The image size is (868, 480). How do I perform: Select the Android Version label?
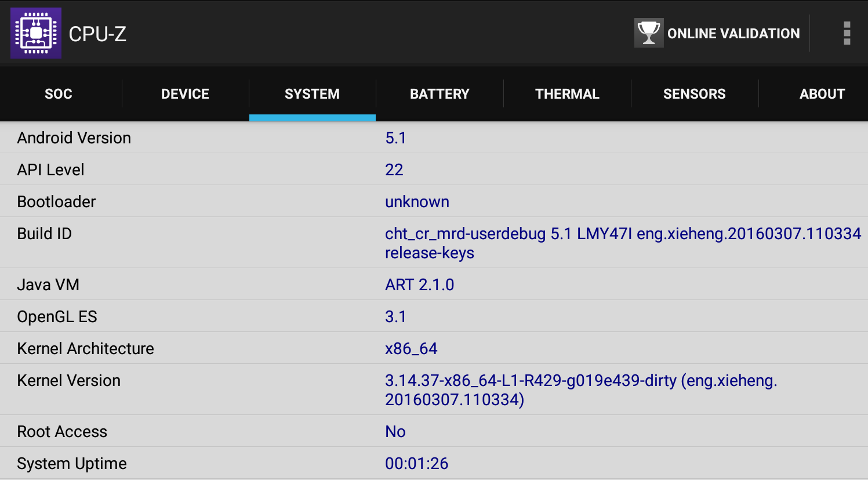click(x=74, y=138)
